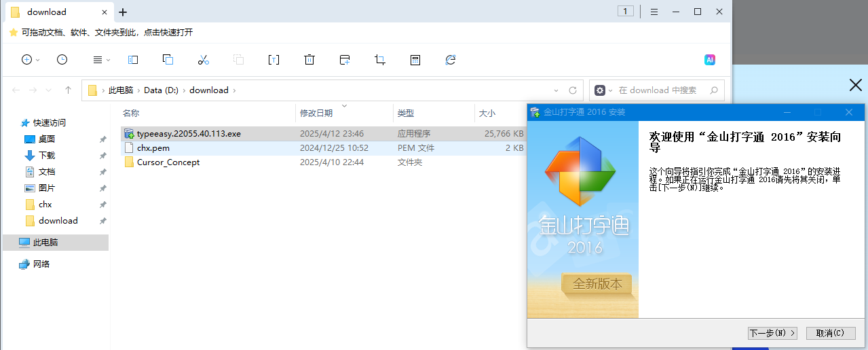The image size is (868, 350).
Task: Sort by 修改日期 column header
Action: 316,113
